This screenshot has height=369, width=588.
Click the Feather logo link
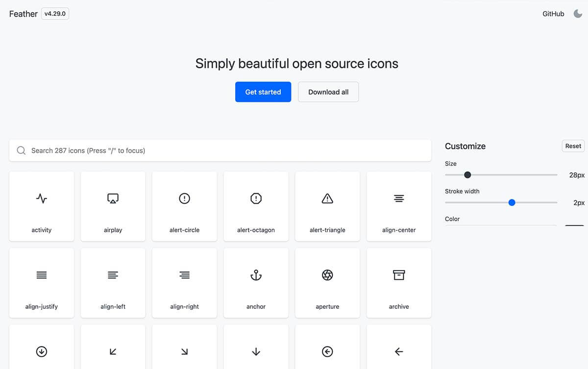click(24, 14)
